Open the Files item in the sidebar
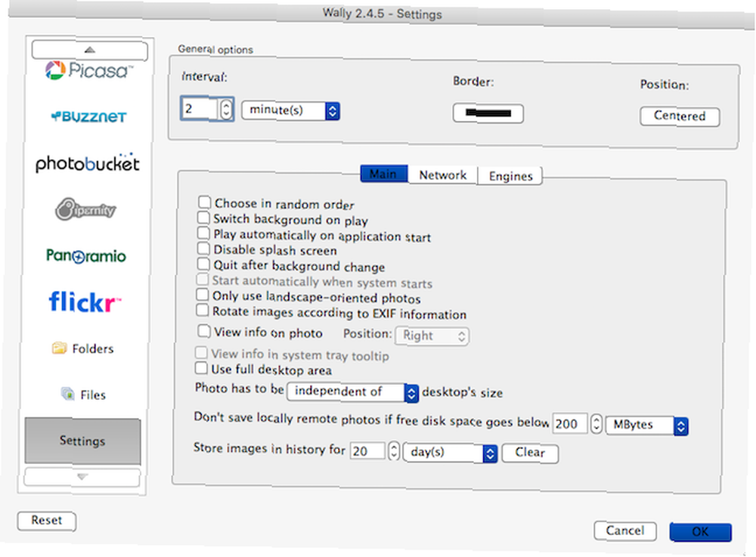756x557 pixels. pyautogui.click(x=83, y=395)
